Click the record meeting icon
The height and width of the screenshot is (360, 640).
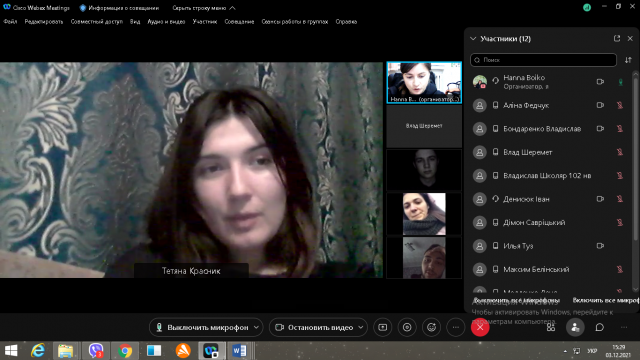tap(407, 327)
